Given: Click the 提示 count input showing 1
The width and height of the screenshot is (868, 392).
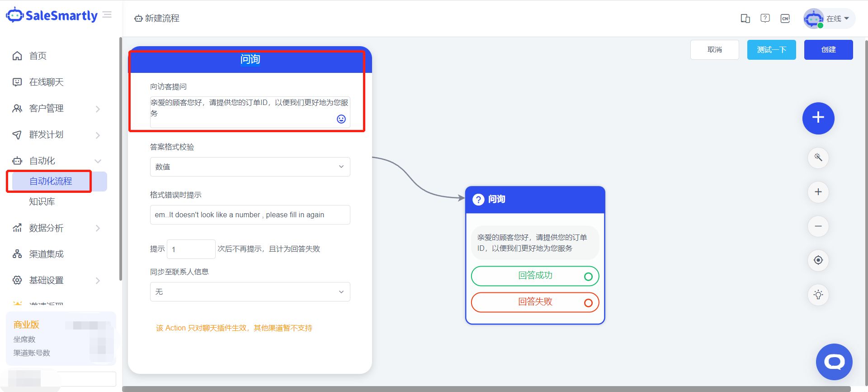Looking at the screenshot, I should click(191, 249).
